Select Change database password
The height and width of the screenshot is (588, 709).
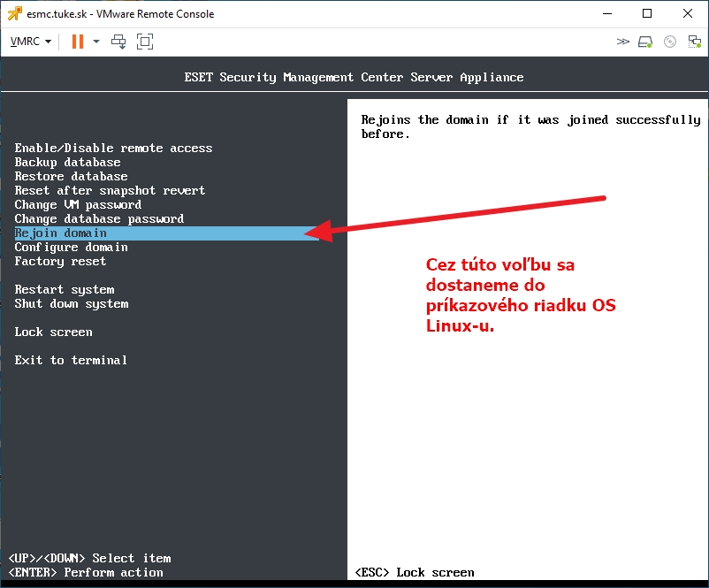point(99,218)
